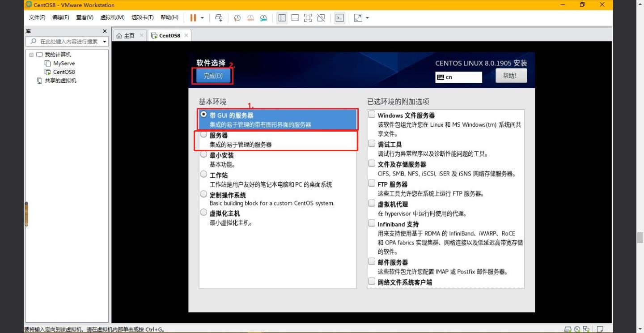644x333 pixels.
Task: Click the 完成(D) button
Action: coord(213,76)
